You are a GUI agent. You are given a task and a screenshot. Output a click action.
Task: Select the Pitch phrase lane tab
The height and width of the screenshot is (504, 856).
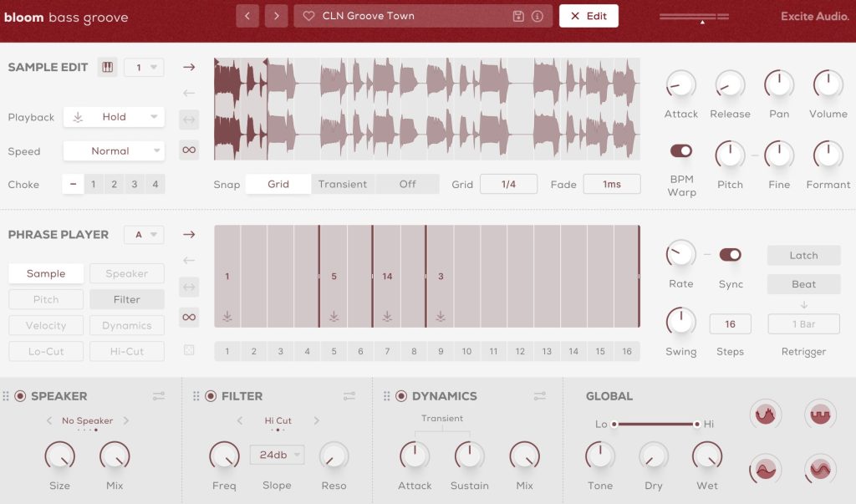(46, 299)
